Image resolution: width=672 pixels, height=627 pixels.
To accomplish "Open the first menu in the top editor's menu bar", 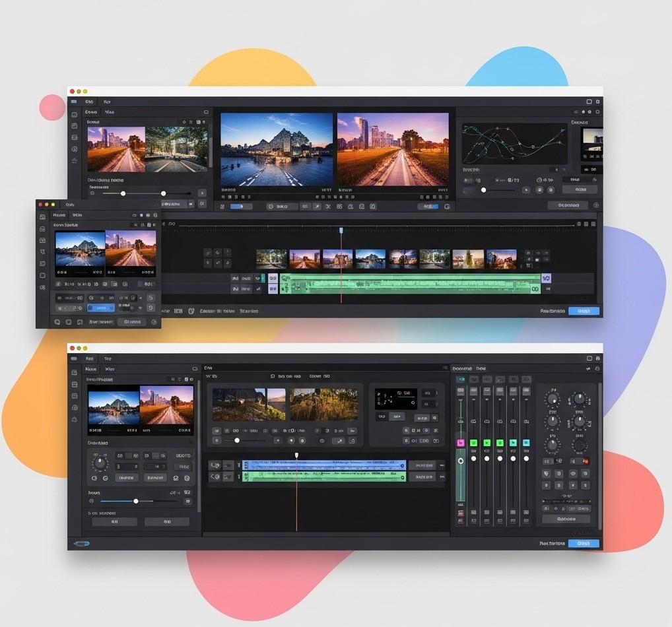I will point(88,102).
